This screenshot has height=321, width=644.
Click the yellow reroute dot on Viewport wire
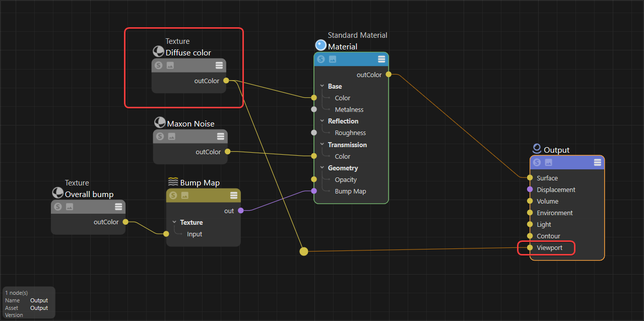(303, 251)
